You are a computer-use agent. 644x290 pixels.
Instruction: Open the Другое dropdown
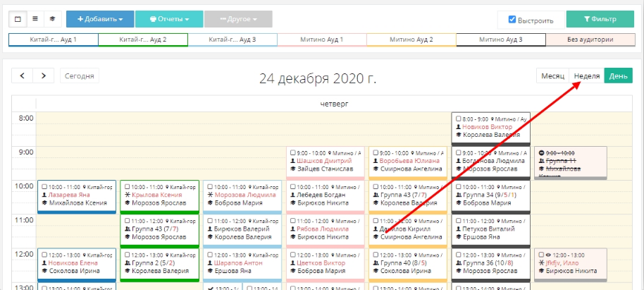click(238, 19)
